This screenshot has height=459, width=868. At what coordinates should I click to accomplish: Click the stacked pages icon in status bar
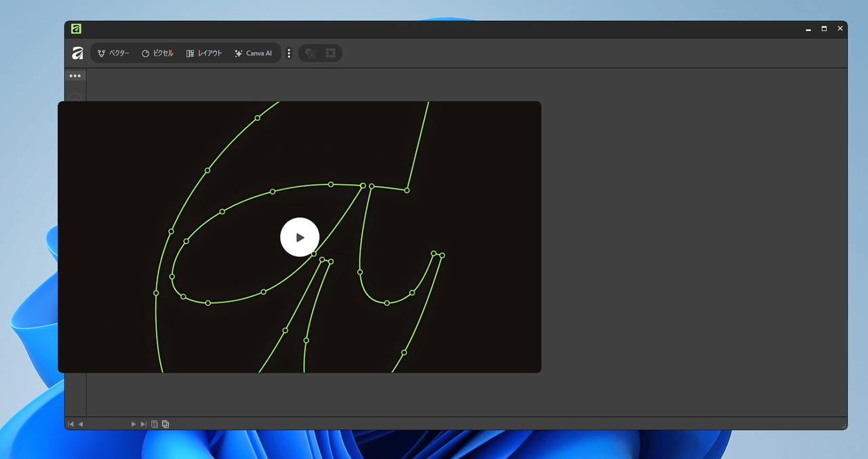pyautogui.click(x=165, y=424)
